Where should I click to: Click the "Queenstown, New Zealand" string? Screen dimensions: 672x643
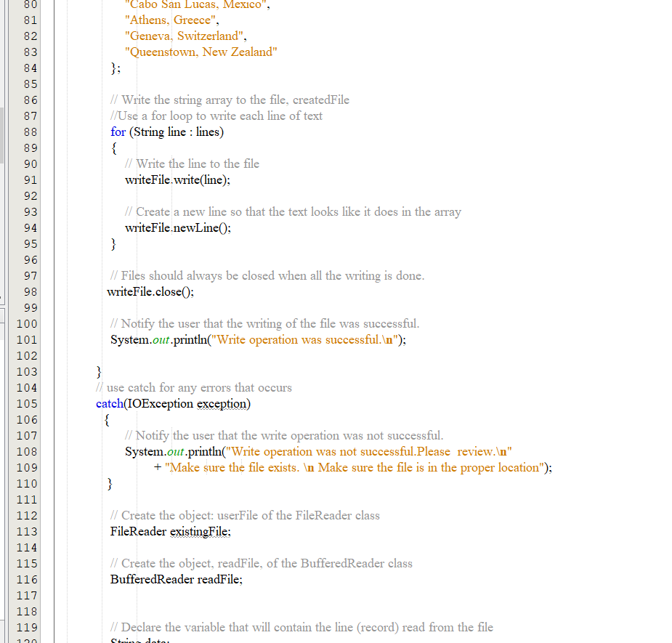click(201, 52)
